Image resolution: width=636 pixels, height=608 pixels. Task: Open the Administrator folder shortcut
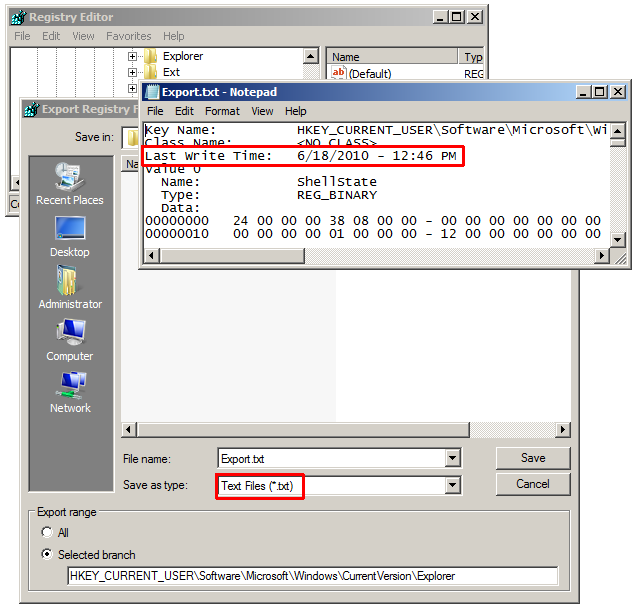click(x=70, y=288)
